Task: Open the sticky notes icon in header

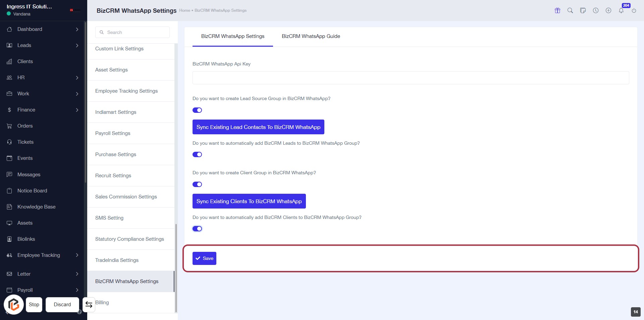Action: click(x=583, y=10)
